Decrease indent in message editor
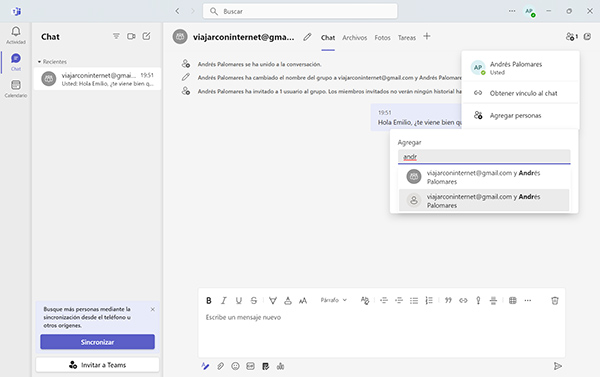Screen dimensions: 600x377 click(x=384, y=300)
